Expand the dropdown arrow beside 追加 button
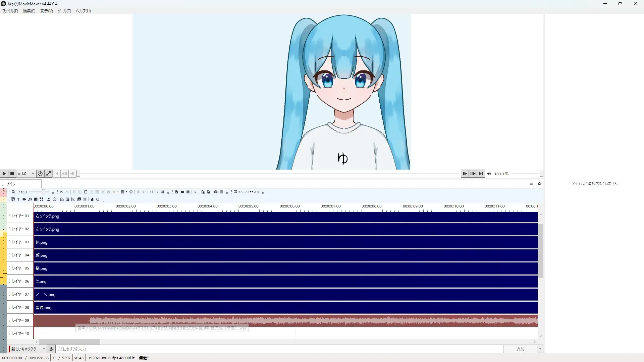 [540, 349]
